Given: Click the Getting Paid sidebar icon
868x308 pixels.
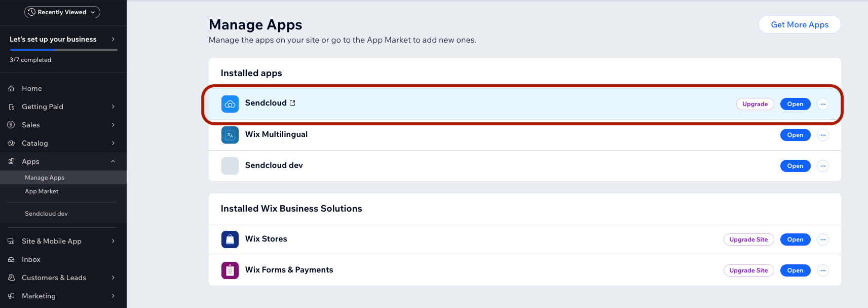Looking at the screenshot, I should pyautogui.click(x=11, y=107).
